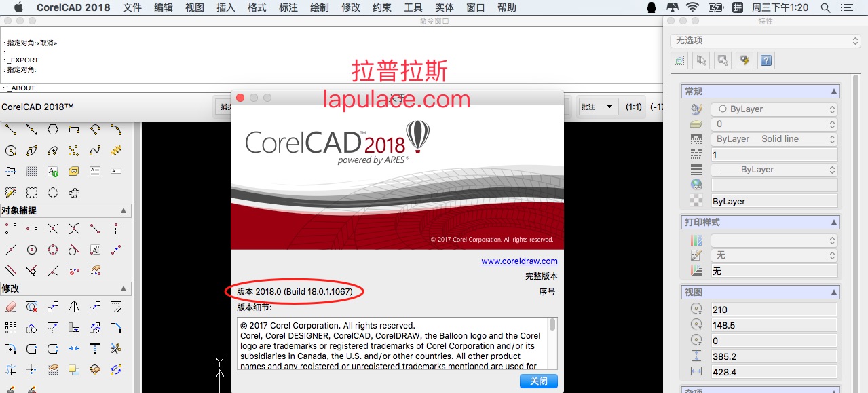Open the ByLayer Solid line linetype dropdown

pyautogui.click(x=774, y=139)
